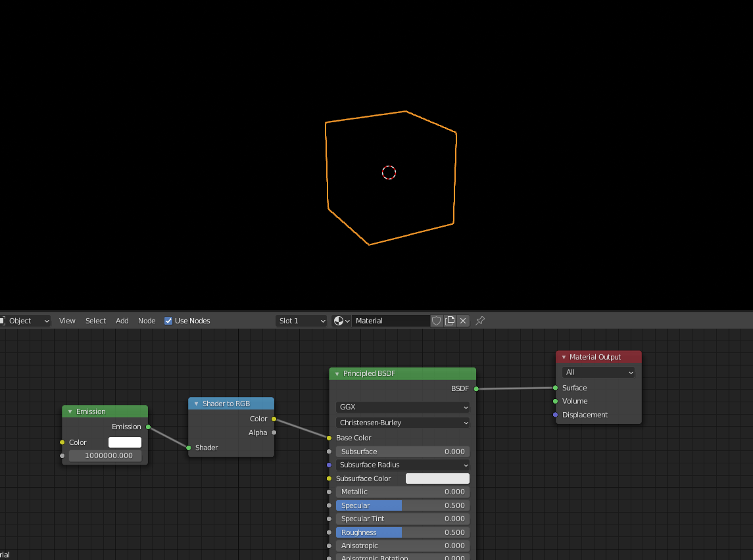Open the Node menu
This screenshot has width=753, height=560.
pos(147,321)
